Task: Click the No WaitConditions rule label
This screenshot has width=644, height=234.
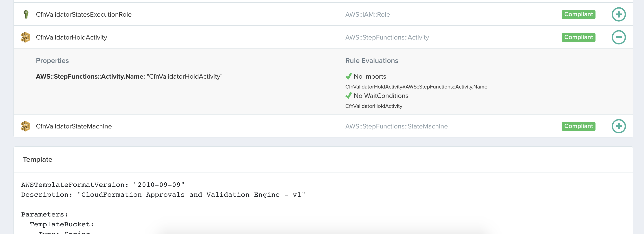Action: coord(381,96)
